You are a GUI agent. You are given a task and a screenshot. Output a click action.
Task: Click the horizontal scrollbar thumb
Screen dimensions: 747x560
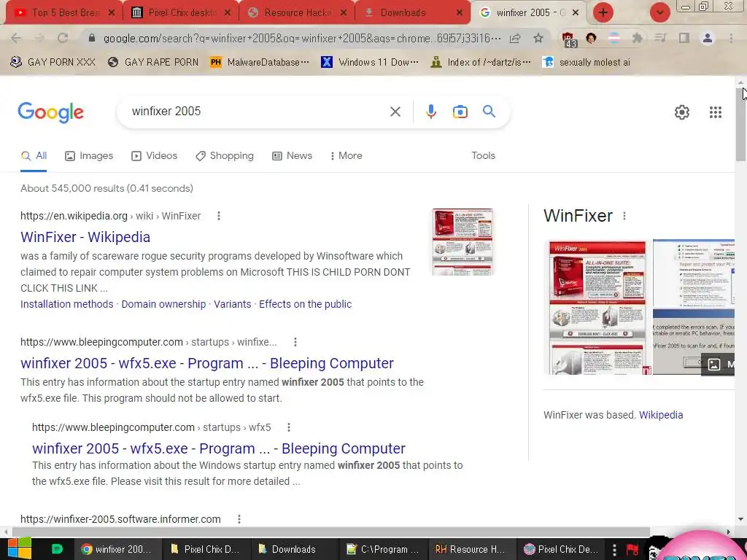point(331,532)
